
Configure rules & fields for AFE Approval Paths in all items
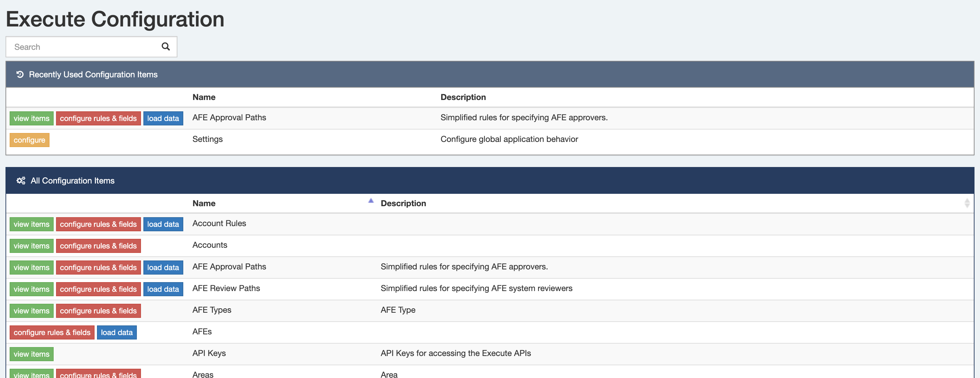point(98,268)
